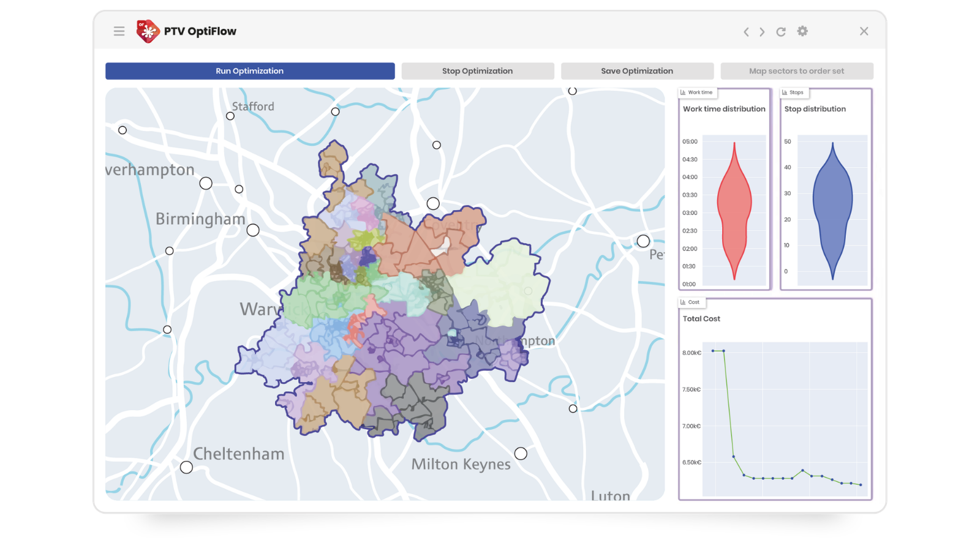Click Run Optimization button
This screenshot has width=980, height=551.
pos(250,71)
